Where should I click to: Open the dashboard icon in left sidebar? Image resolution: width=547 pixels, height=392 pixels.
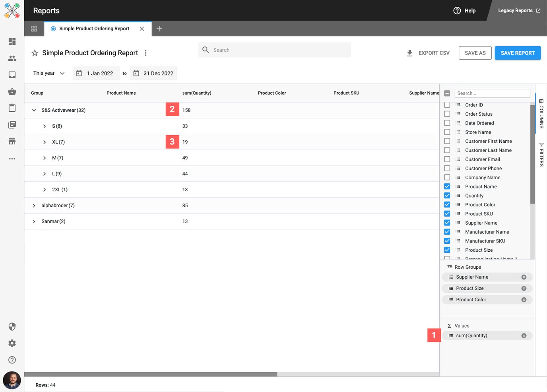click(12, 42)
